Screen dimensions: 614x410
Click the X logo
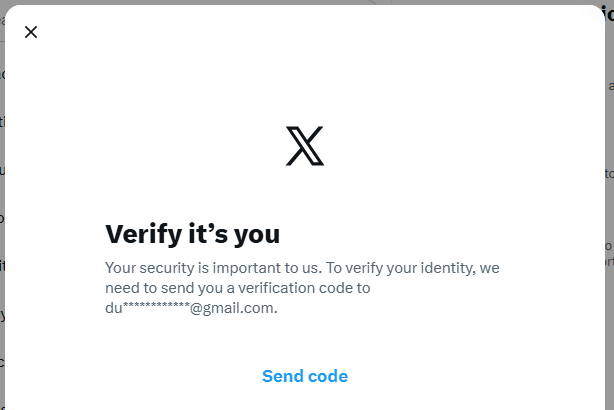305,146
